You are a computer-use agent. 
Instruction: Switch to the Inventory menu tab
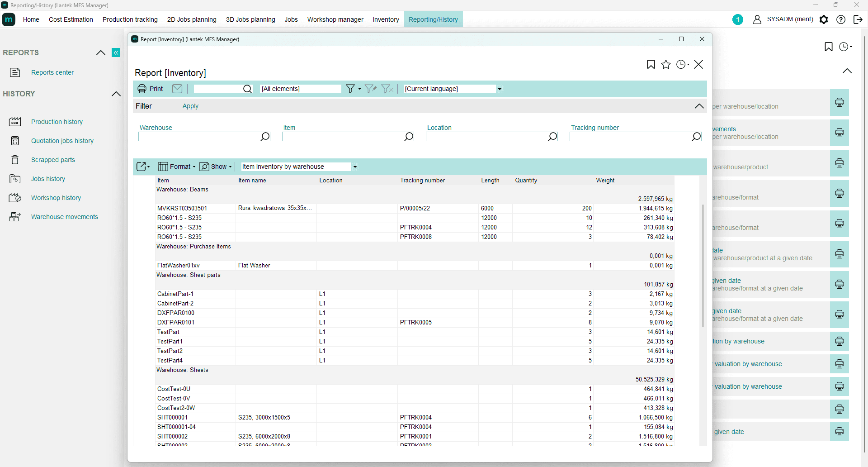click(386, 19)
